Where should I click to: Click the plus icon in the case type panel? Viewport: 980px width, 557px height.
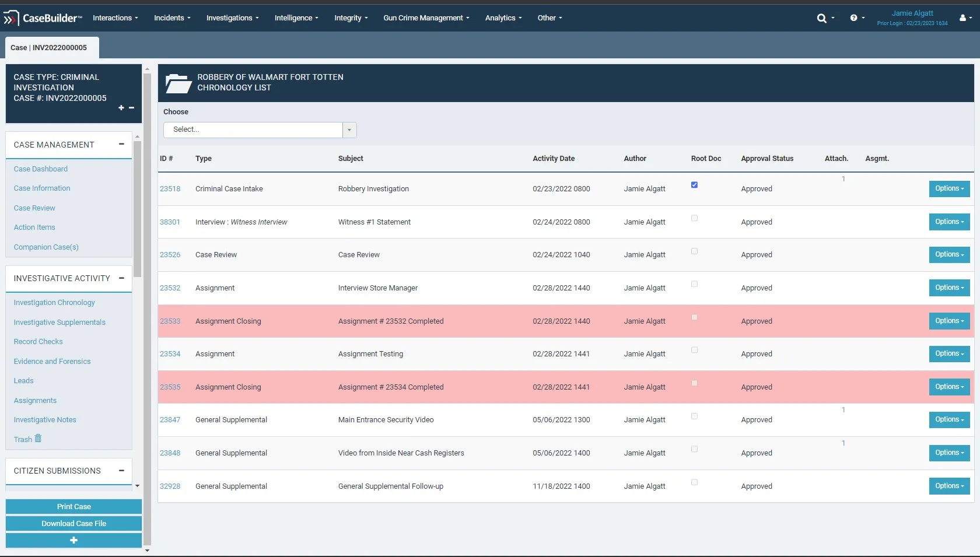coord(121,108)
